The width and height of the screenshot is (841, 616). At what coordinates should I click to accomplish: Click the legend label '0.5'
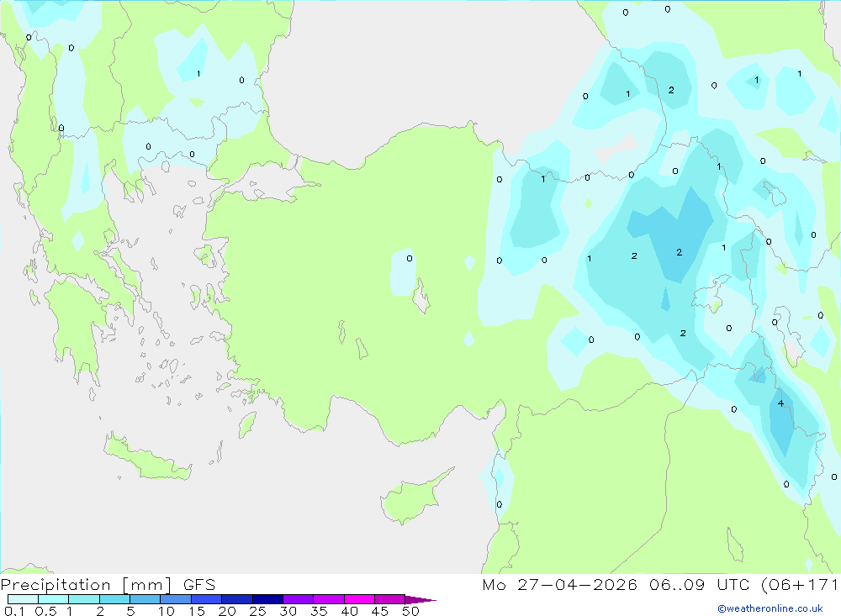45,611
